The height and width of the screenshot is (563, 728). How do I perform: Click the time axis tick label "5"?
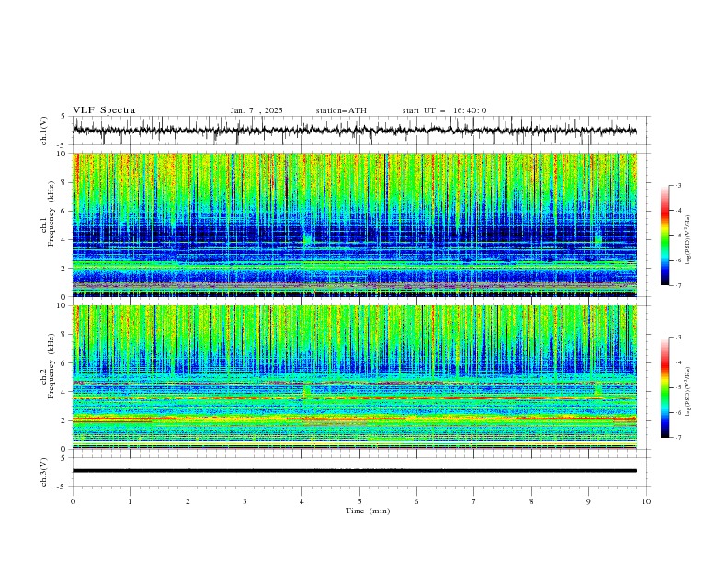[x=359, y=501]
